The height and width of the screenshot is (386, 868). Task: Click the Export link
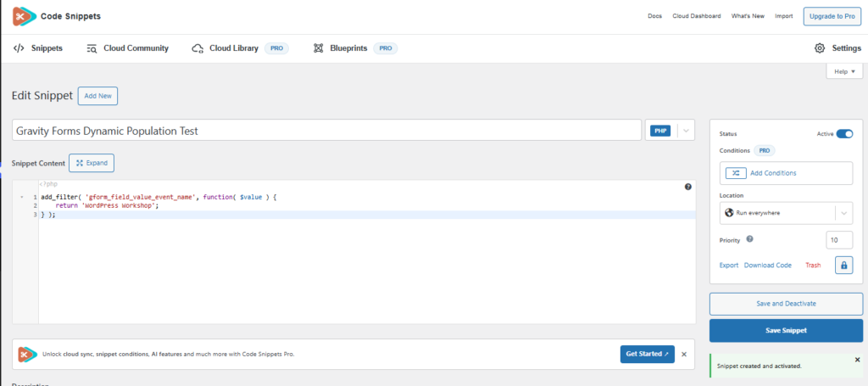click(728, 266)
